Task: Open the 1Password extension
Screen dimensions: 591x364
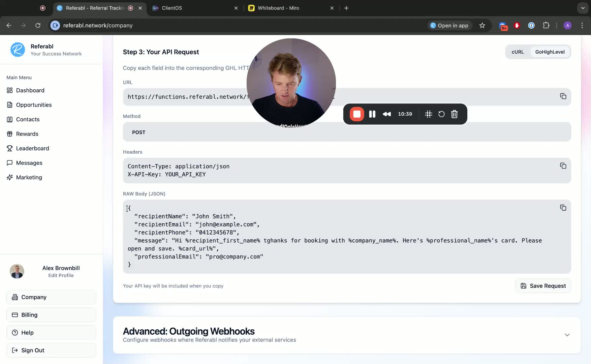Action: 531,25
